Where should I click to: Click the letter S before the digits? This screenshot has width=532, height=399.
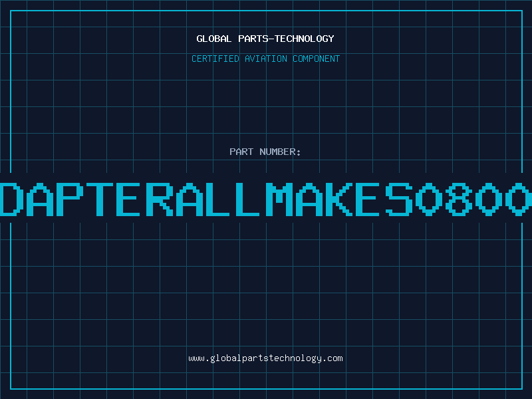click(x=399, y=199)
